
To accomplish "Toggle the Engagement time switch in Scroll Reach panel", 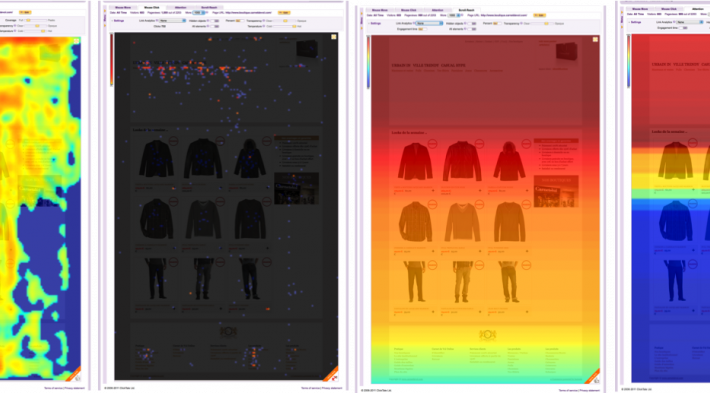I will [422, 29].
